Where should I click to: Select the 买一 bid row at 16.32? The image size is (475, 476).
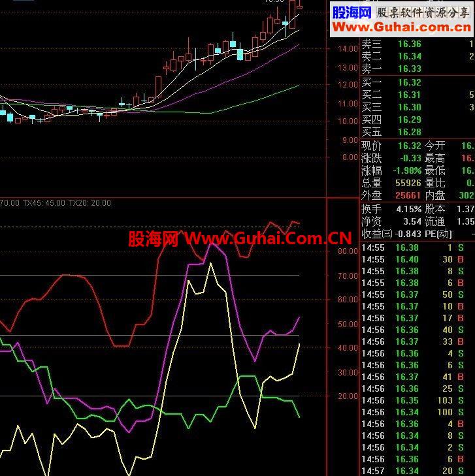(418, 82)
